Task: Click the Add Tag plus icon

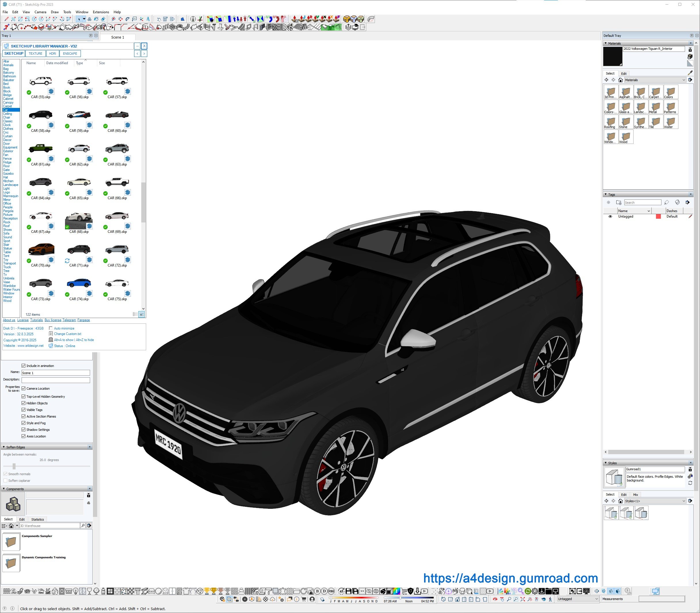Action: click(x=608, y=203)
